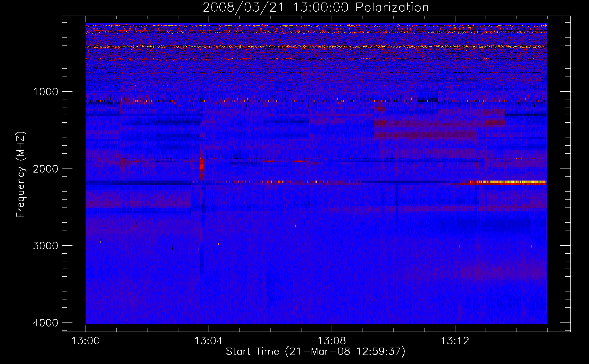Click the plot title "2008/03/21 13:00:00 Polarization"
This screenshot has width=589, height=364.
coord(316,8)
